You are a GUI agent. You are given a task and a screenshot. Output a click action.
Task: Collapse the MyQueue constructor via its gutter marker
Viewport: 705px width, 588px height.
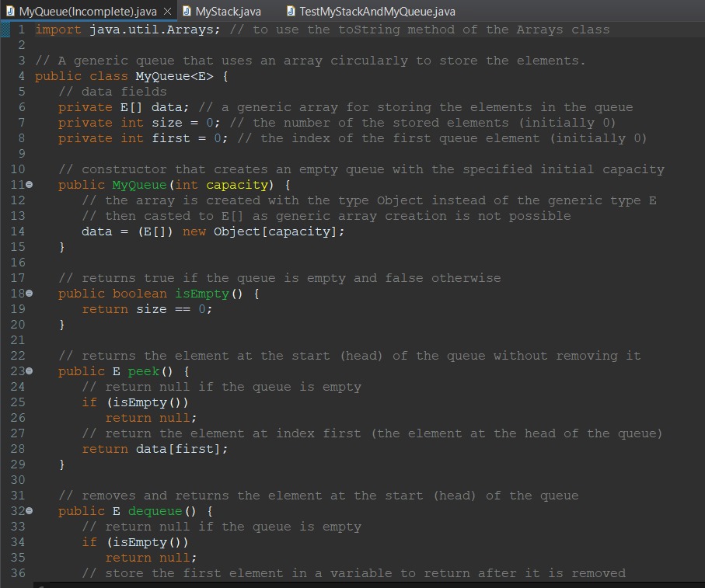tap(28, 184)
